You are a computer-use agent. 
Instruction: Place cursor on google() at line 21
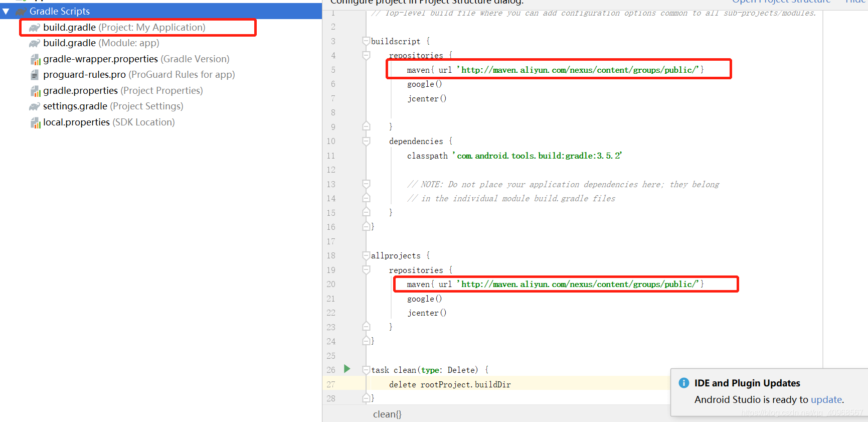click(424, 299)
